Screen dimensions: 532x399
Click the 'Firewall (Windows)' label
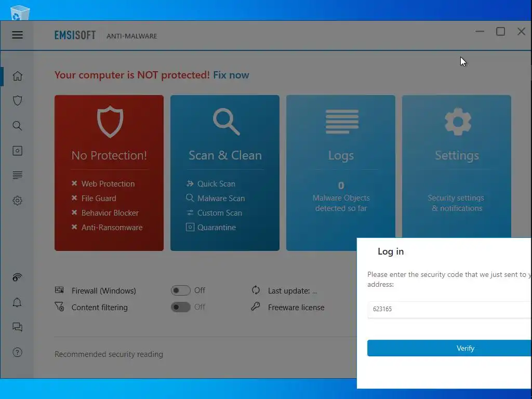click(x=104, y=291)
